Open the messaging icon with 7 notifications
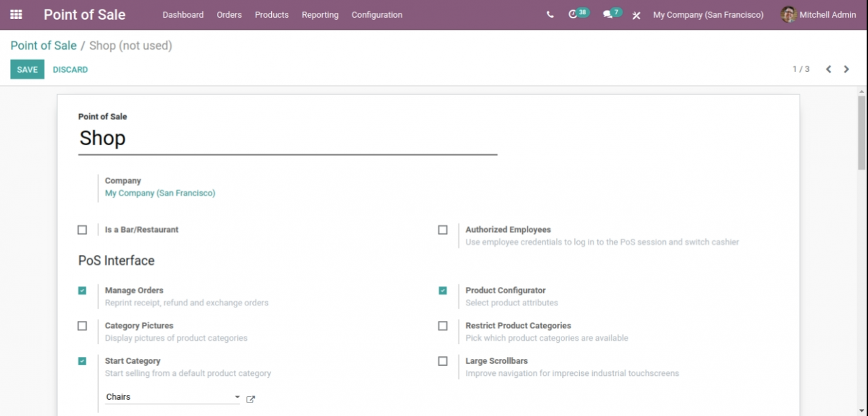Image resolution: width=868 pixels, height=416 pixels. (x=607, y=14)
